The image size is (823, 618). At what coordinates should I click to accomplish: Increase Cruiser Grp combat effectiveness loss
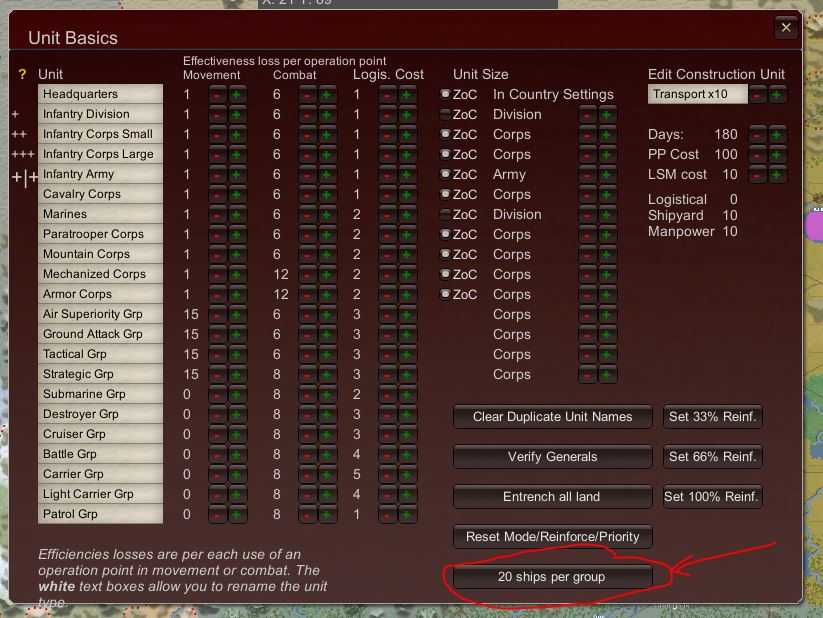click(326, 435)
